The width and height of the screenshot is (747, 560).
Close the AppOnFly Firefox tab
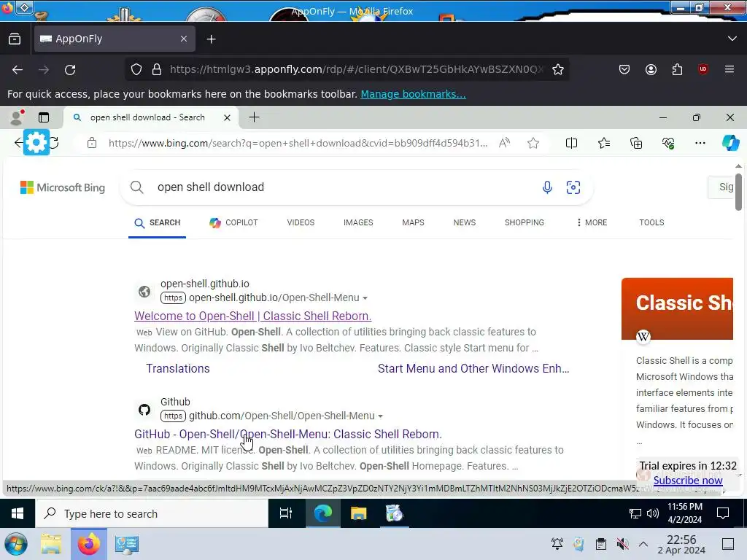[x=184, y=39]
